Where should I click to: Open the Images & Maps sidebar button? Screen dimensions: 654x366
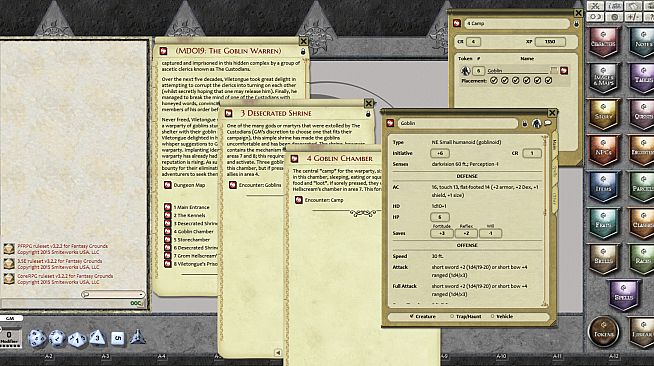pos(603,78)
